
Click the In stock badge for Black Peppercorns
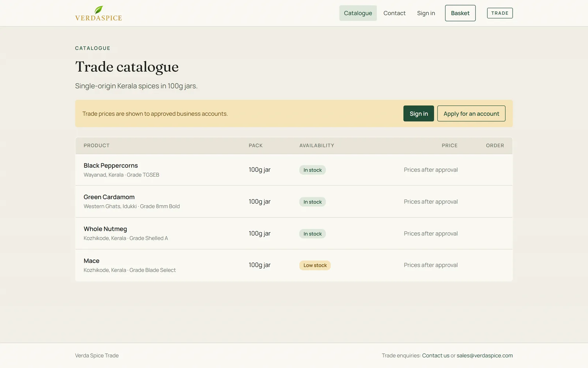point(312,170)
